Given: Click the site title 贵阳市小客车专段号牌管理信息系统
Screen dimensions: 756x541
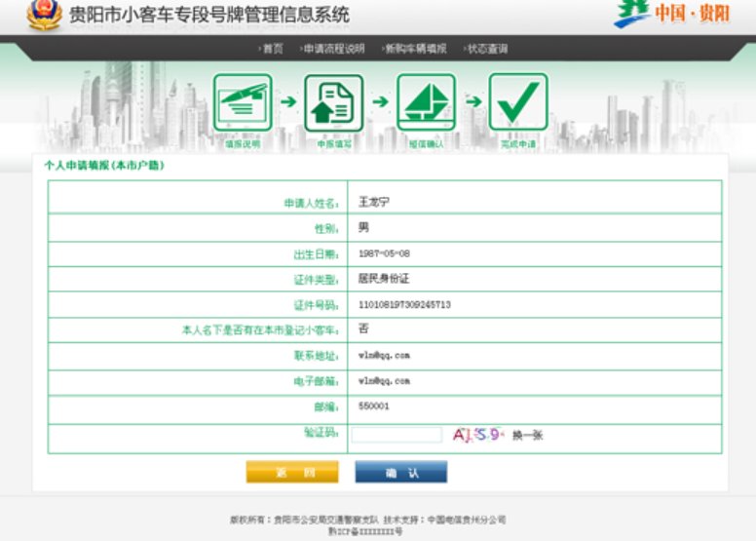Looking at the screenshot, I should (209, 15).
